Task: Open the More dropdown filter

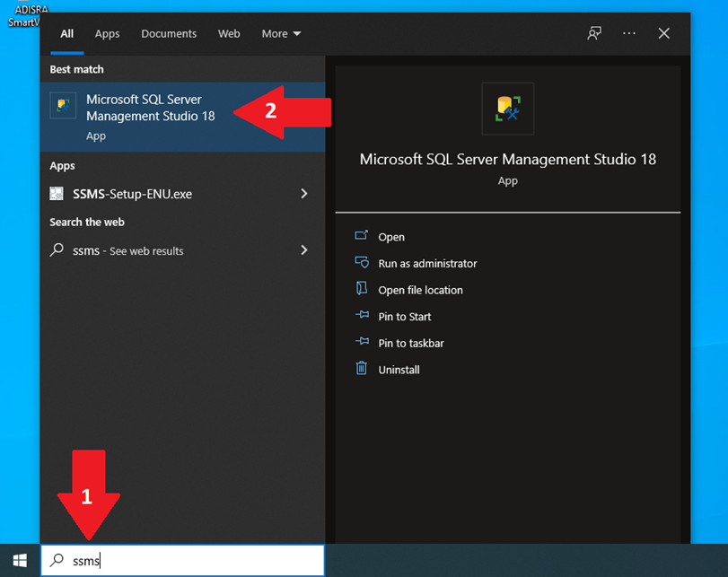Action: click(x=281, y=34)
